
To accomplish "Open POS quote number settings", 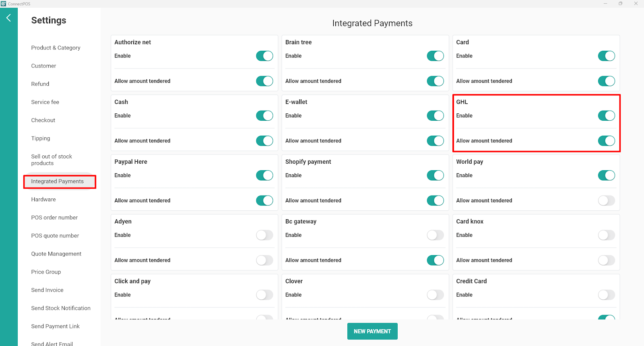I will pos(55,235).
